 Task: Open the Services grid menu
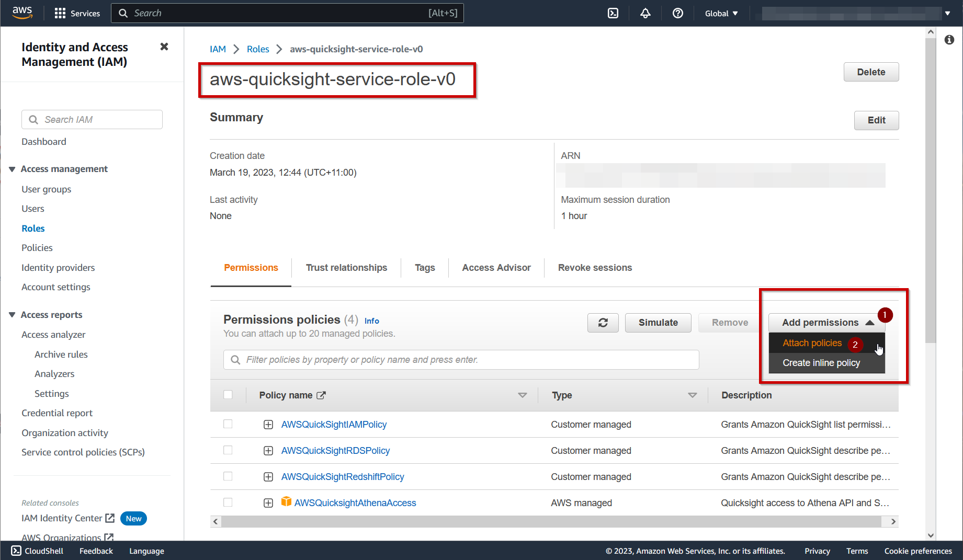coord(77,13)
